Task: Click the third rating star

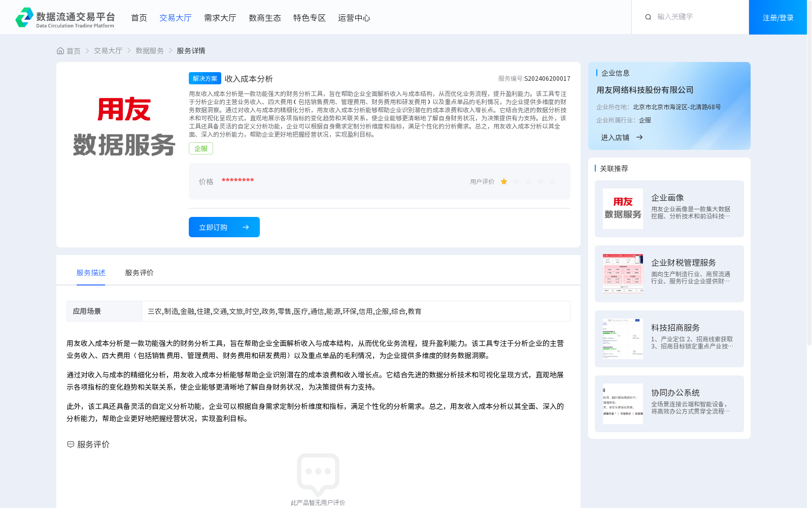Action: point(528,181)
